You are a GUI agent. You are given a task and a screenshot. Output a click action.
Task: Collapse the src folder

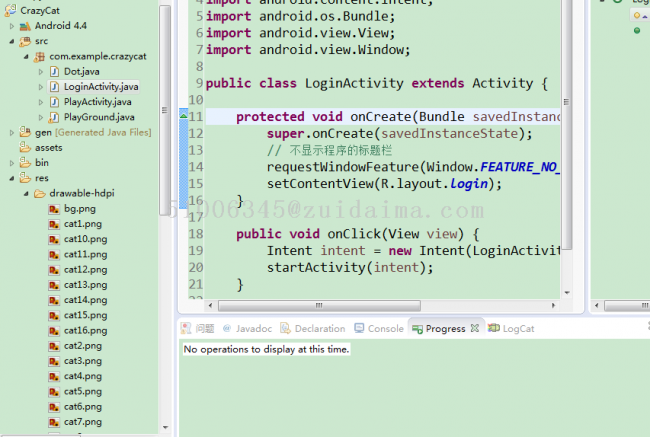pos(12,41)
